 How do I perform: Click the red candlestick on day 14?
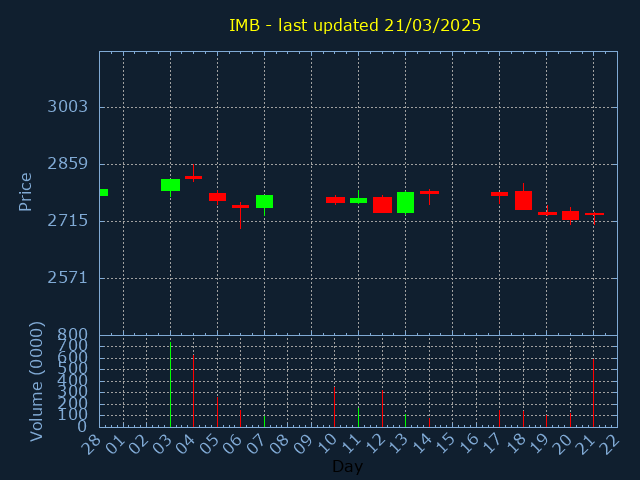[x=429, y=192]
